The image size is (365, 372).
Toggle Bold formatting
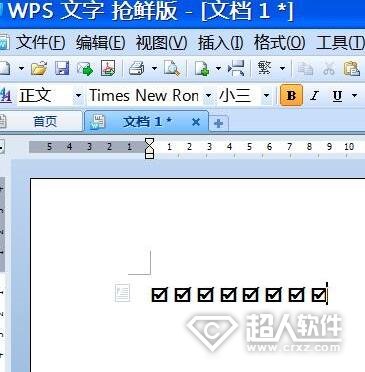[x=291, y=96]
